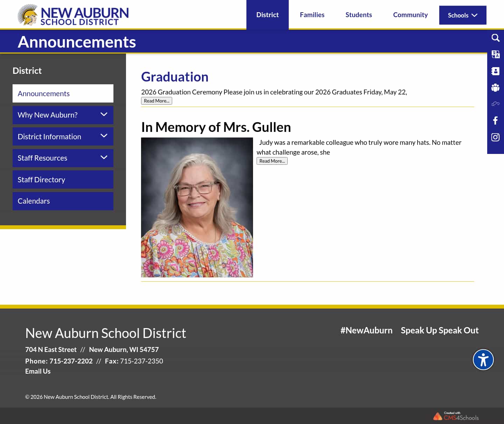
Task: Click Read More under Graduation announcement
Action: [156, 101]
